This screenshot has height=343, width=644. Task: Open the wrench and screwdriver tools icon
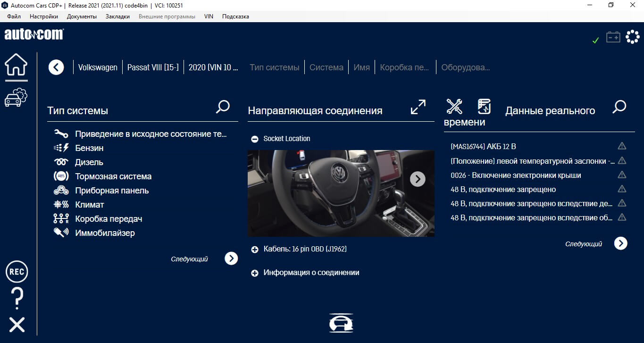tap(454, 107)
